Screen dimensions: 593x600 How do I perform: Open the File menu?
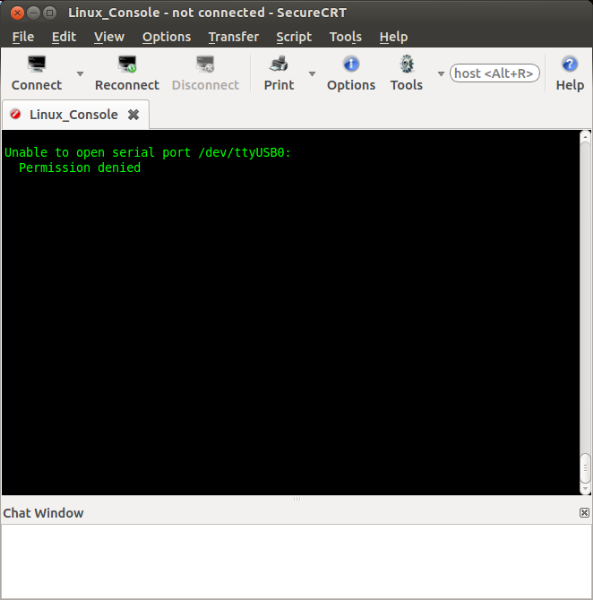(x=23, y=37)
